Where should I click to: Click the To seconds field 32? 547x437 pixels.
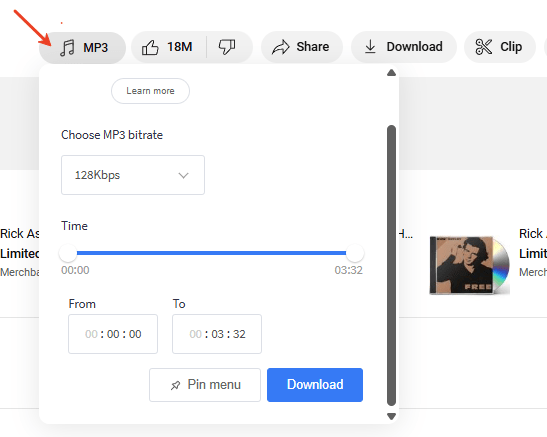(239, 334)
